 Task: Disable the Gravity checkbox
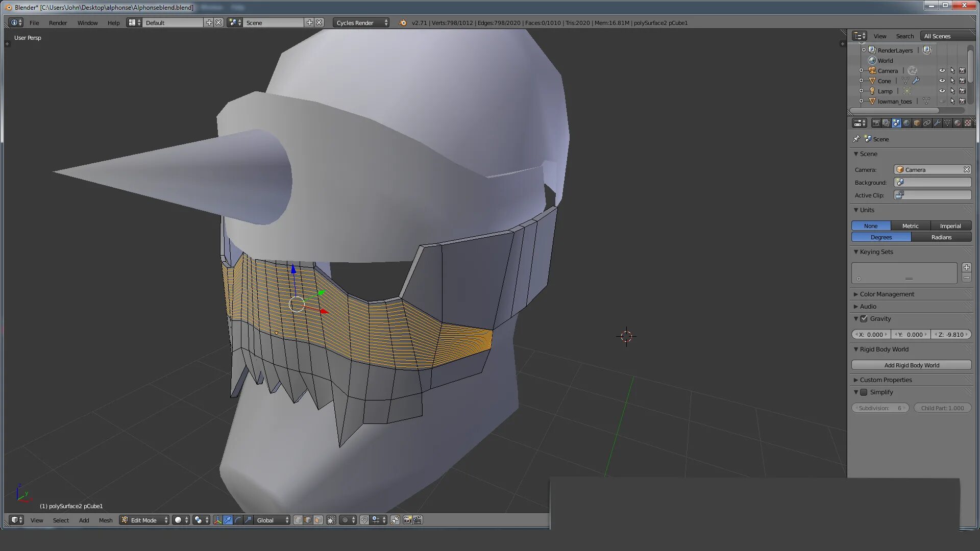864,319
